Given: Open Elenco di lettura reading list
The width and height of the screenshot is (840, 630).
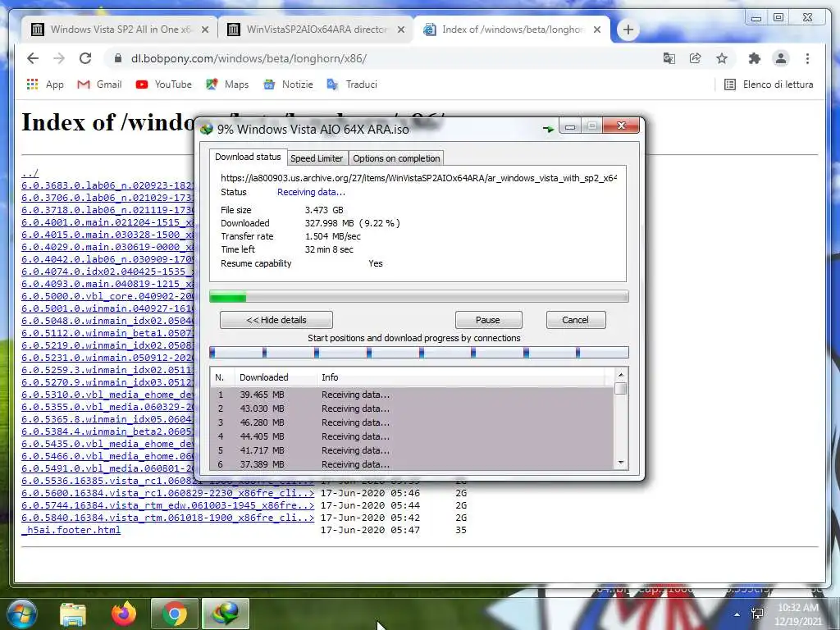Looking at the screenshot, I should (769, 84).
